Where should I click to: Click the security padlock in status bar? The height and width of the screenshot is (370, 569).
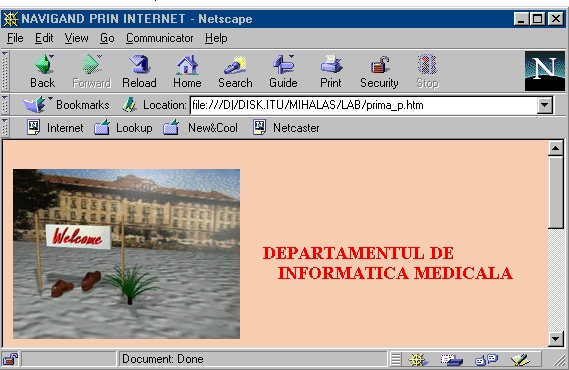point(10,359)
